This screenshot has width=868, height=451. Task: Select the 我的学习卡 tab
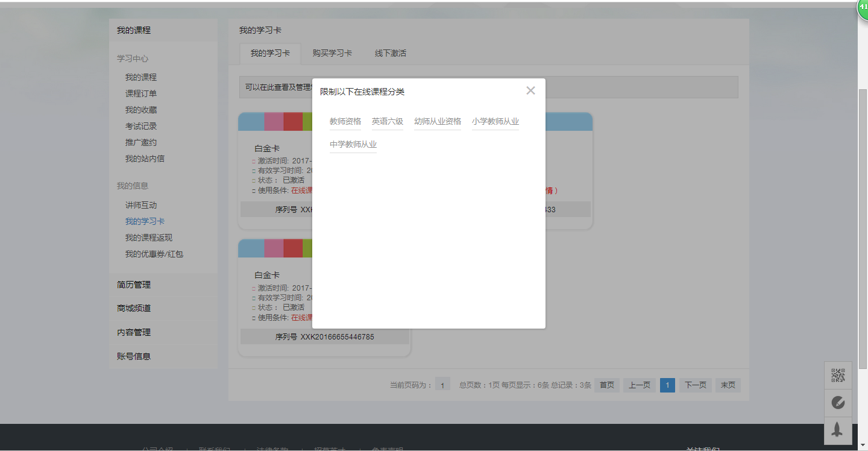coord(269,53)
